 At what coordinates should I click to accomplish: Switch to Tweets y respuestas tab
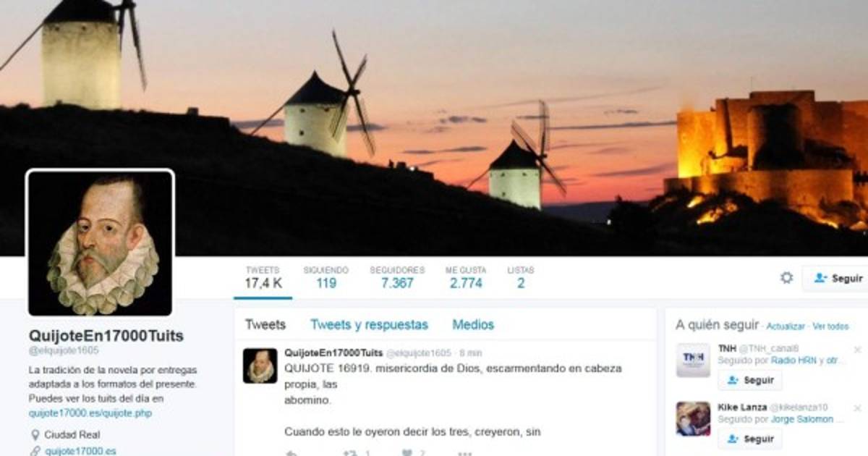369,325
